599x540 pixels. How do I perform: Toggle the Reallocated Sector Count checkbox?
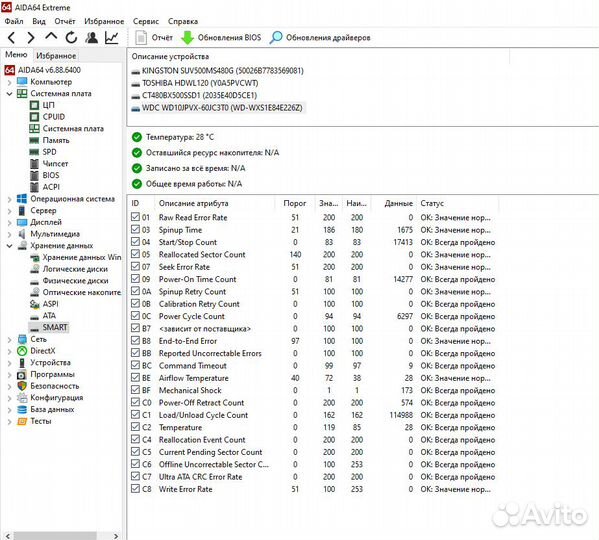(135, 254)
